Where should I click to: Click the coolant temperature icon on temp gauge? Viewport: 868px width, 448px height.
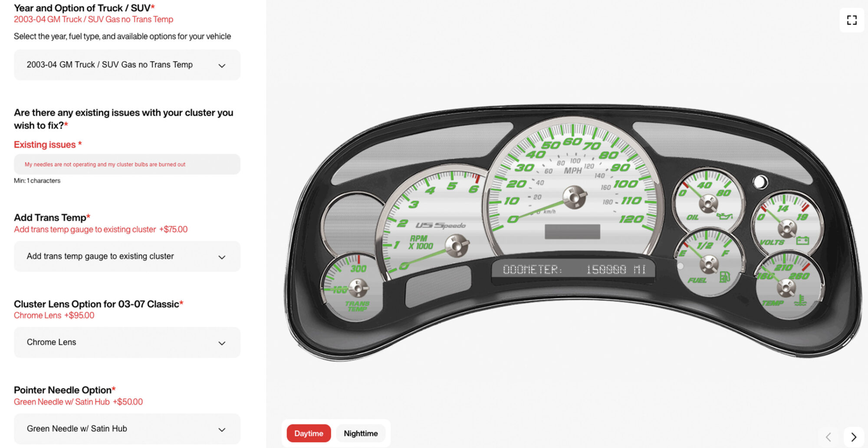pyautogui.click(x=801, y=300)
